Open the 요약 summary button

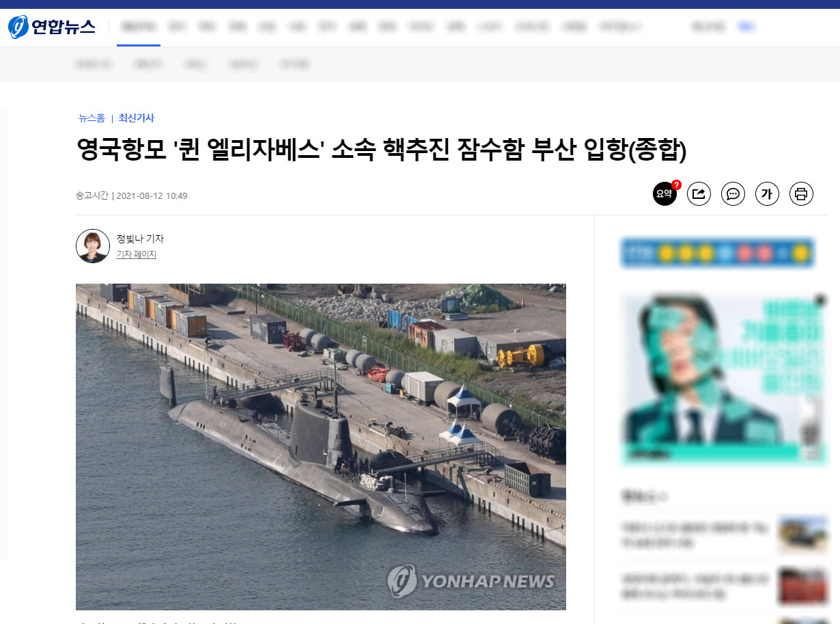[x=664, y=194]
